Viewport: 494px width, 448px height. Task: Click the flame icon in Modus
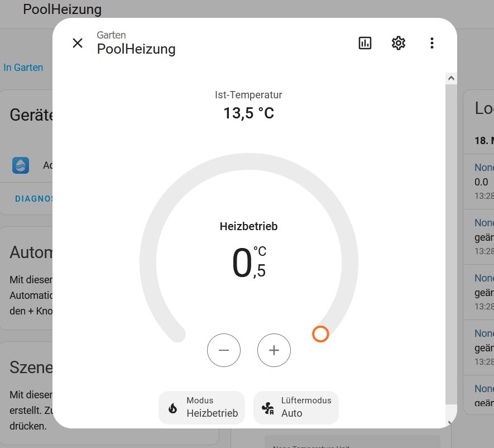pyautogui.click(x=172, y=408)
